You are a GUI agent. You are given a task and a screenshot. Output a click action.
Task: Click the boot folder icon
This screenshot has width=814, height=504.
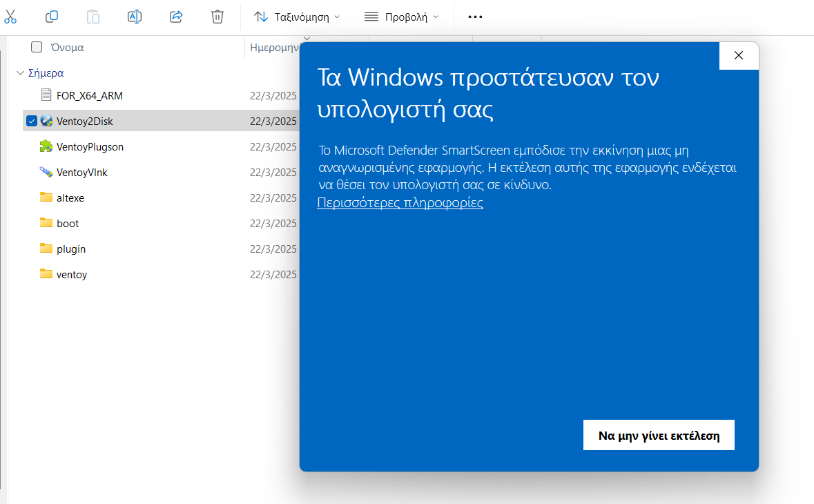pyautogui.click(x=46, y=223)
